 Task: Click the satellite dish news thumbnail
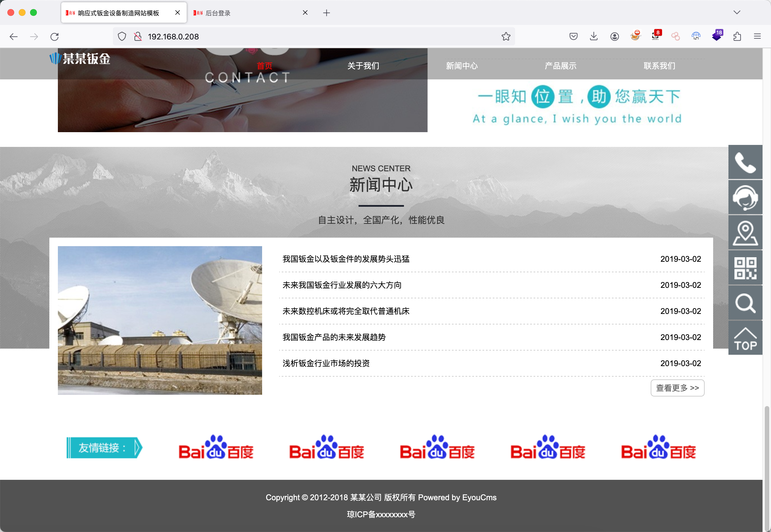(160, 320)
